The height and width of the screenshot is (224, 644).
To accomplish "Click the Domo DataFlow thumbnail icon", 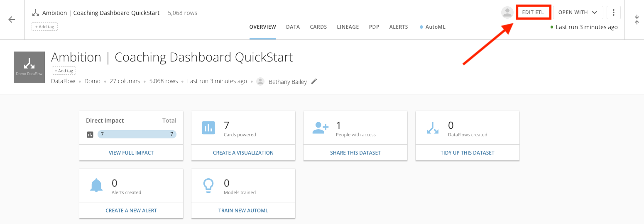I will point(29,67).
